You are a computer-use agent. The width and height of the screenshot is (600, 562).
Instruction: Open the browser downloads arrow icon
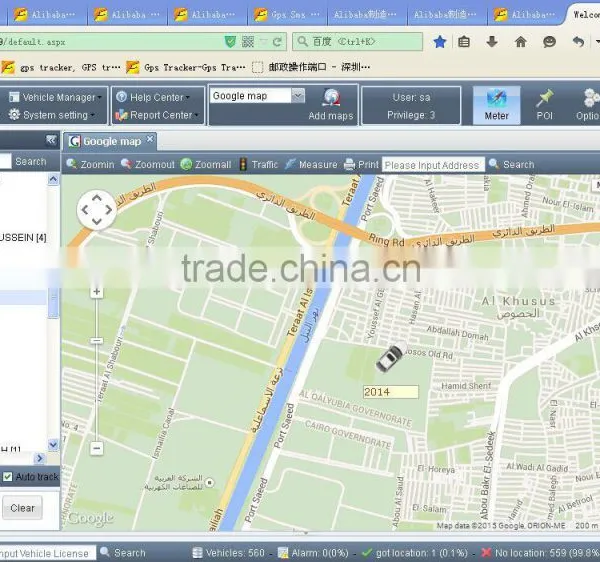click(x=492, y=41)
